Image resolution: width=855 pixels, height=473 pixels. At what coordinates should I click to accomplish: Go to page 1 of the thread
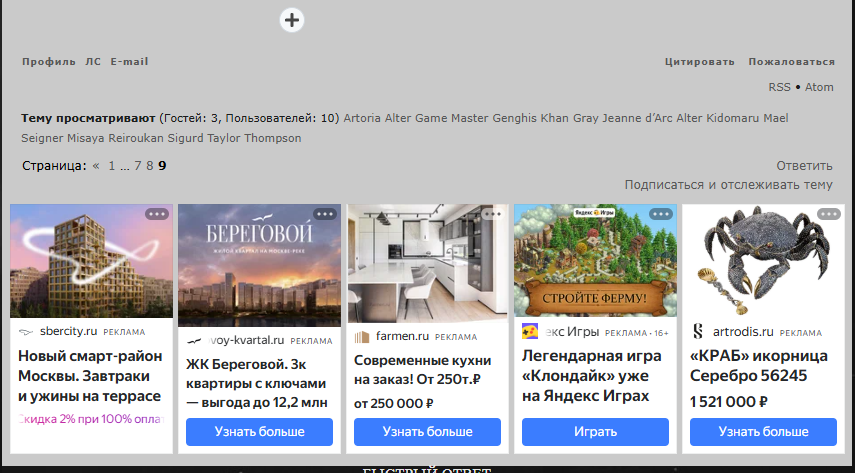click(112, 165)
